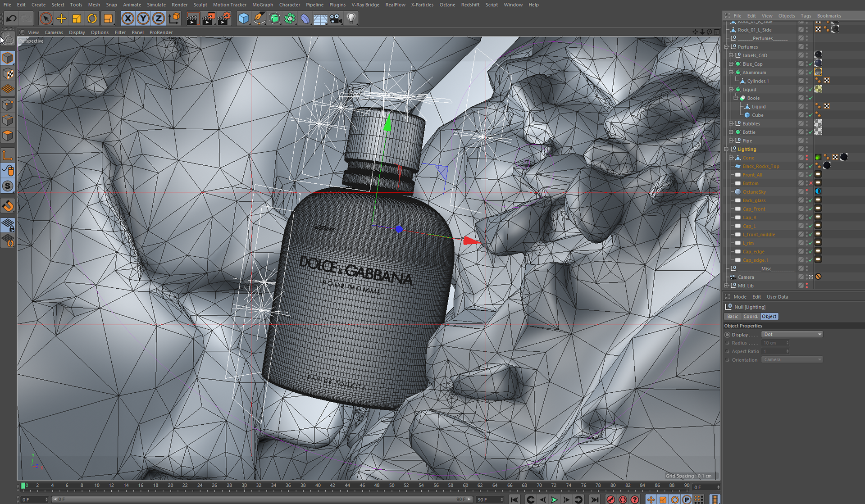
Task: Switch to Points mode in left toolbar
Action: [8, 105]
